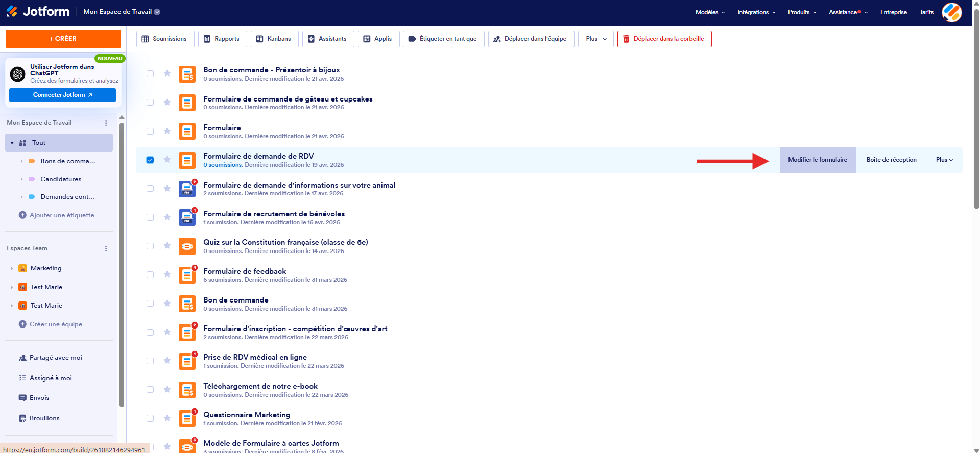Open the Rapports toolbar item
The image size is (980, 453).
222,39
